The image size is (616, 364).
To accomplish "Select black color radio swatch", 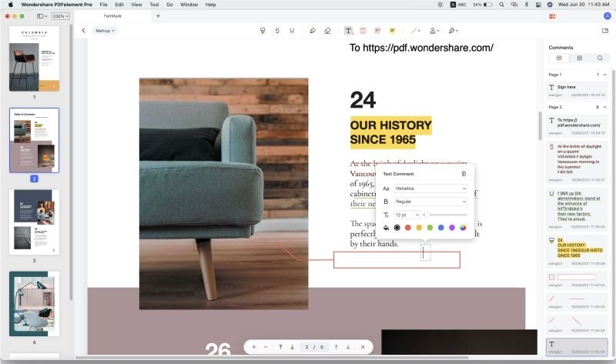I will 397,227.
